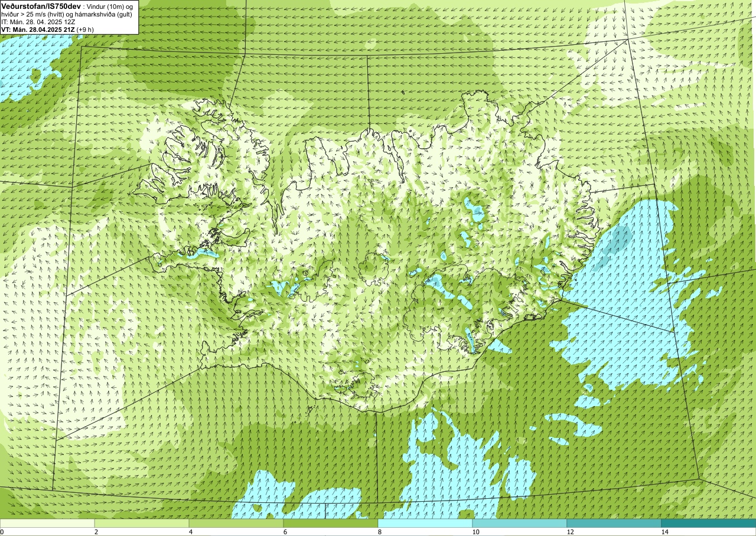Click the '(+9 h)' forecast offset text

click(85, 29)
